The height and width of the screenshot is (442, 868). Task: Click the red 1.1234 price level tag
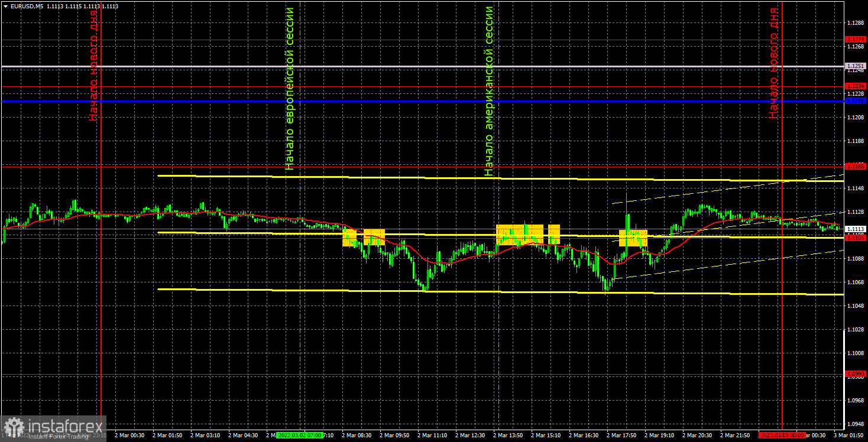(x=856, y=86)
